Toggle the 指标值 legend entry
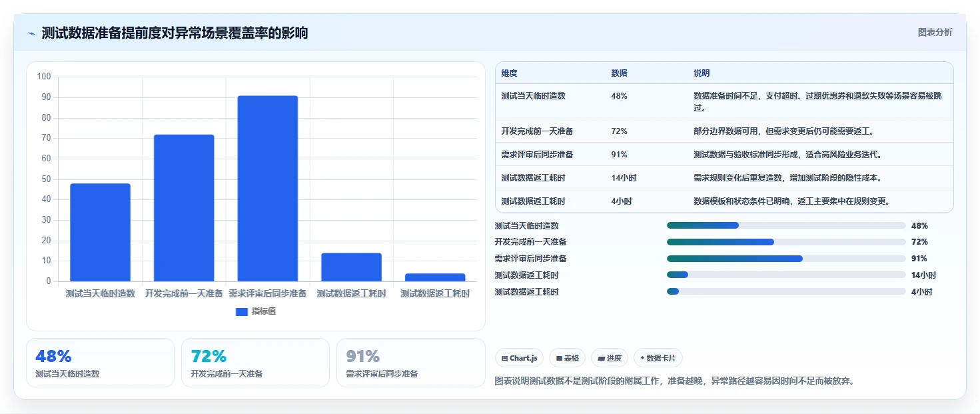This screenshot has width=980, height=414. 256,311
